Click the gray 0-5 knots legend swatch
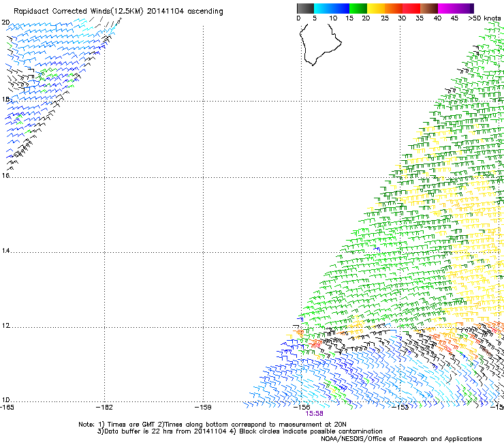The width and height of the screenshot is (504, 443). pyautogui.click(x=305, y=8)
